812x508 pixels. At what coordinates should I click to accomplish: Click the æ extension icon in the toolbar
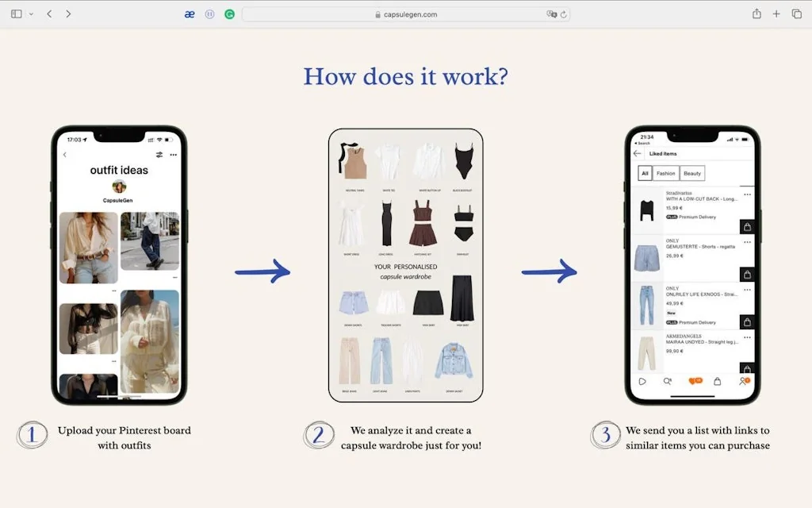190,13
